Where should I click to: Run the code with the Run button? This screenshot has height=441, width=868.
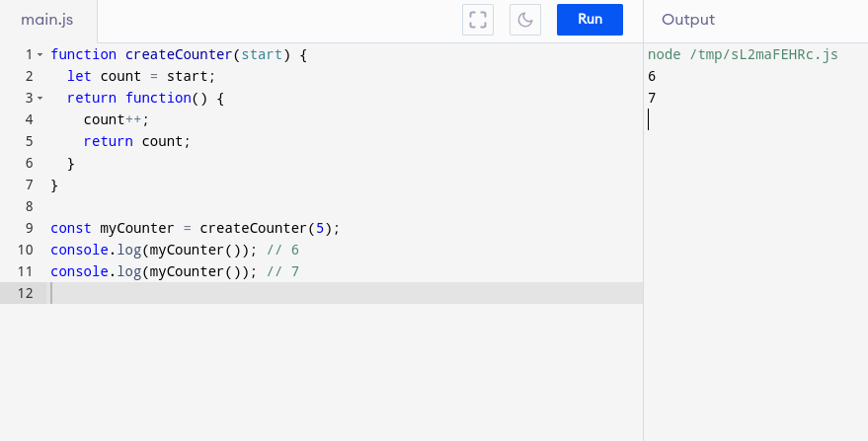pyautogui.click(x=590, y=20)
